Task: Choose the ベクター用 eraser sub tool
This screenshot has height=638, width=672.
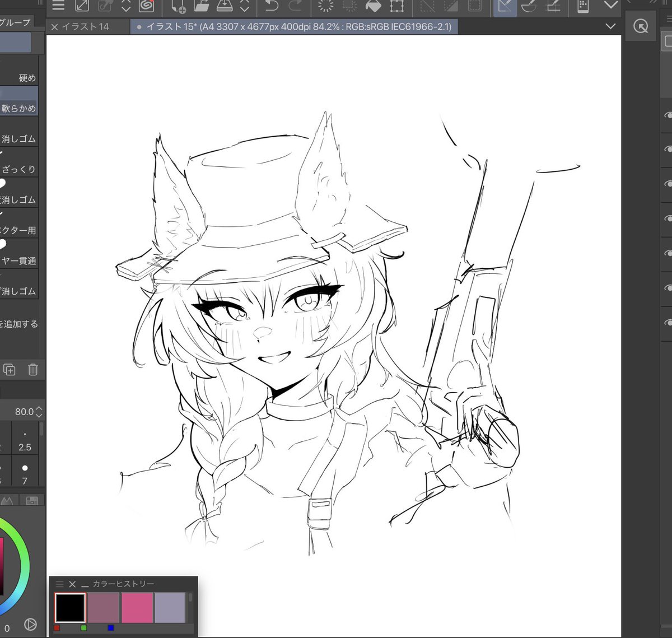Action: pos(19,222)
